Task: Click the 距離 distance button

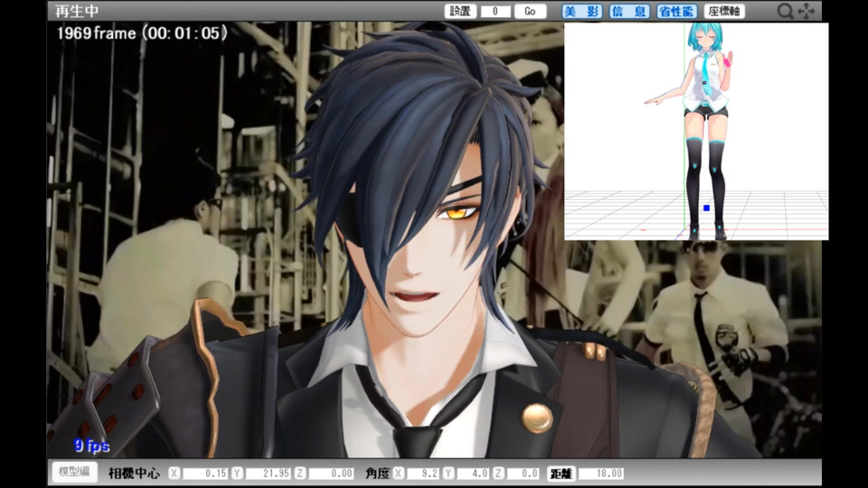Action: point(561,473)
